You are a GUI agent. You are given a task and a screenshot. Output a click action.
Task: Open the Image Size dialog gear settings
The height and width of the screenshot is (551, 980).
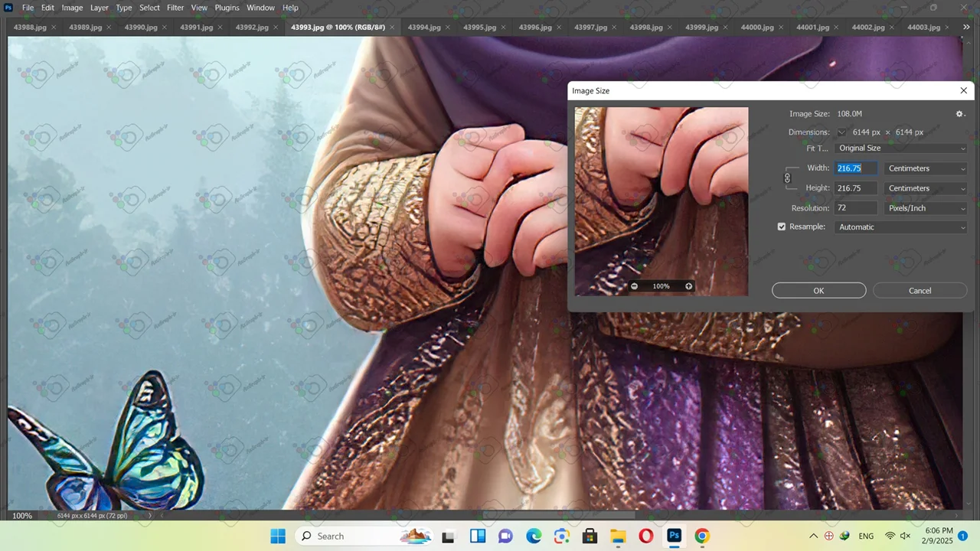pos(959,114)
